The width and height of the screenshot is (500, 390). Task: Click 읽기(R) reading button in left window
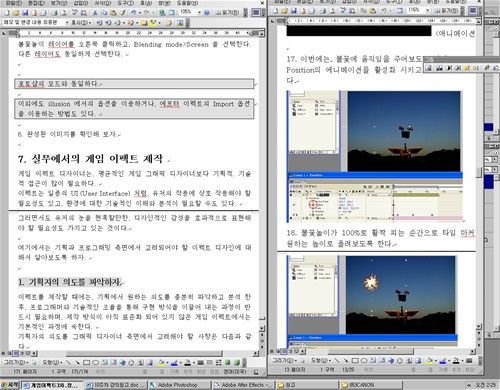(x=228, y=13)
